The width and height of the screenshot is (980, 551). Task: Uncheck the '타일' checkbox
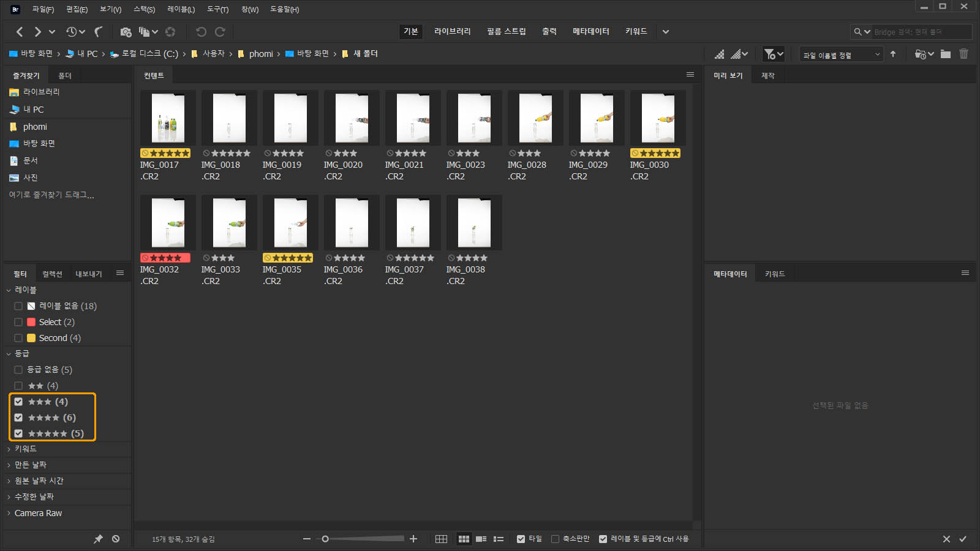coord(521,539)
